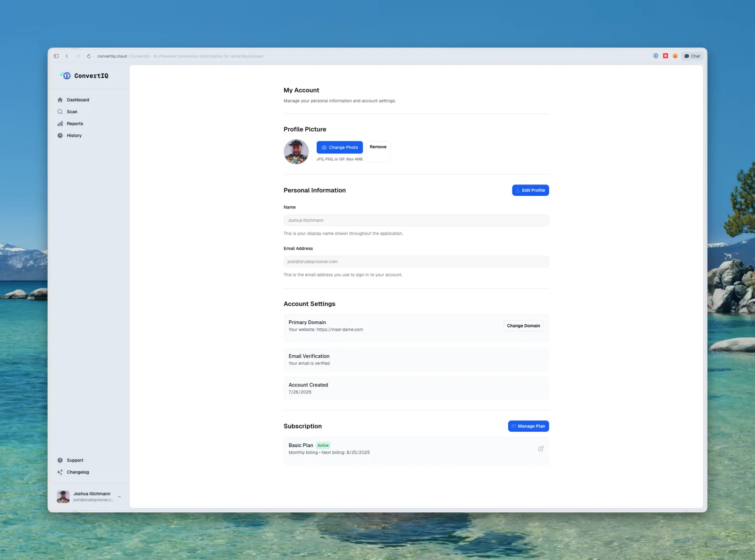Open the Basic Plan external link icon

pos(541,449)
